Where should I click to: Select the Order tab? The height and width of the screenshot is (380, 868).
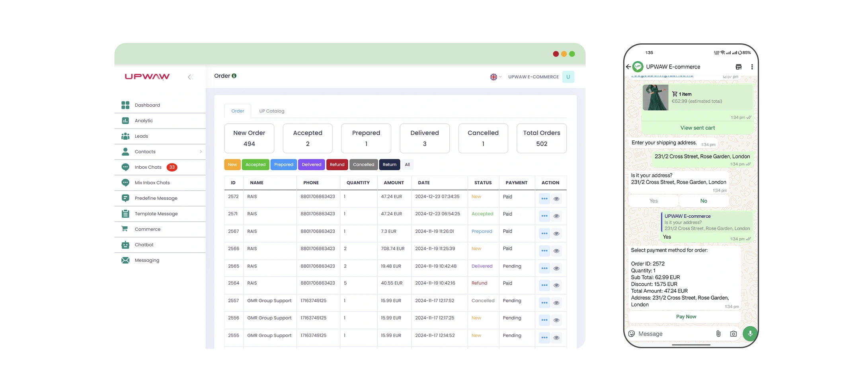tap(238, 111)
